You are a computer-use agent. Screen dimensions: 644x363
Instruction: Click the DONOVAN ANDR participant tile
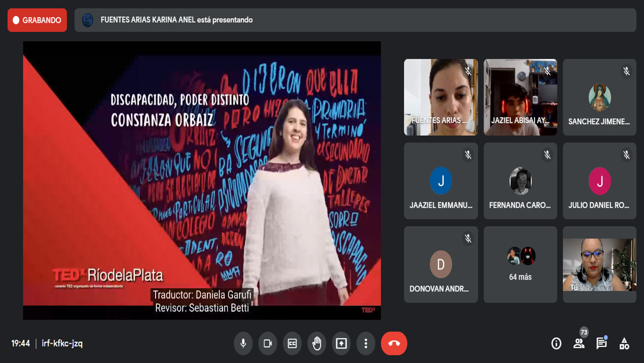tap(441, 265)
